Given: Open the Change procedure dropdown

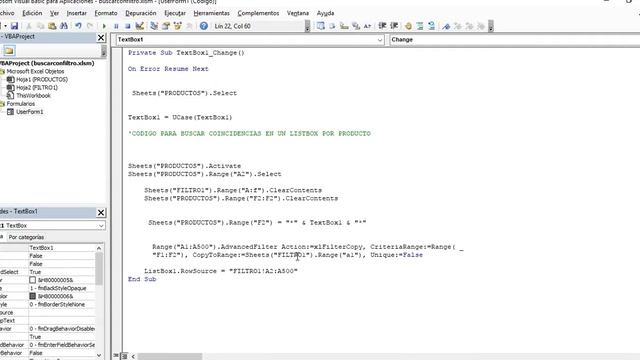Looking at the screenshot, I should (515, 40).
